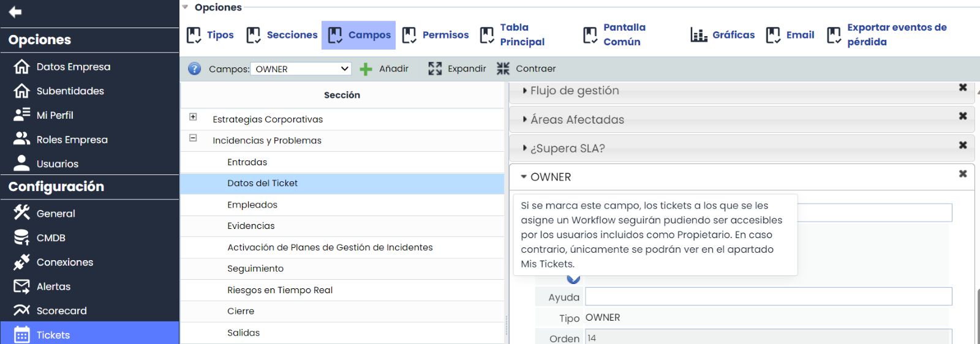Delete the ¿Supera SLA? field using X

[x=963, y=145]
